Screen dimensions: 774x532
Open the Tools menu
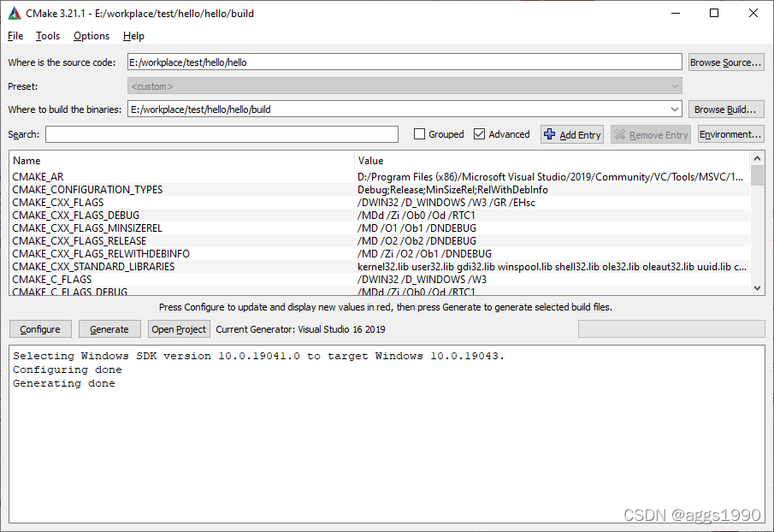[x=48, y=36]
